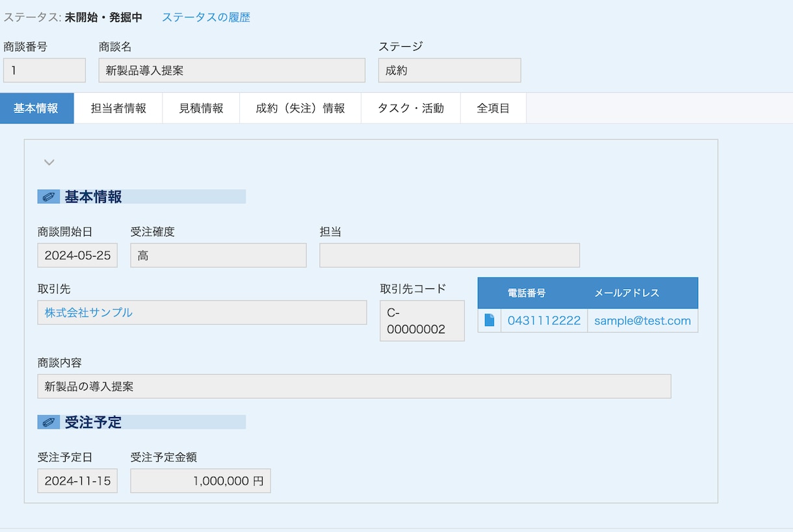Click the status text 未開始・発掘中
Screen dimensions: 793x532
click(x=103, y=18)
